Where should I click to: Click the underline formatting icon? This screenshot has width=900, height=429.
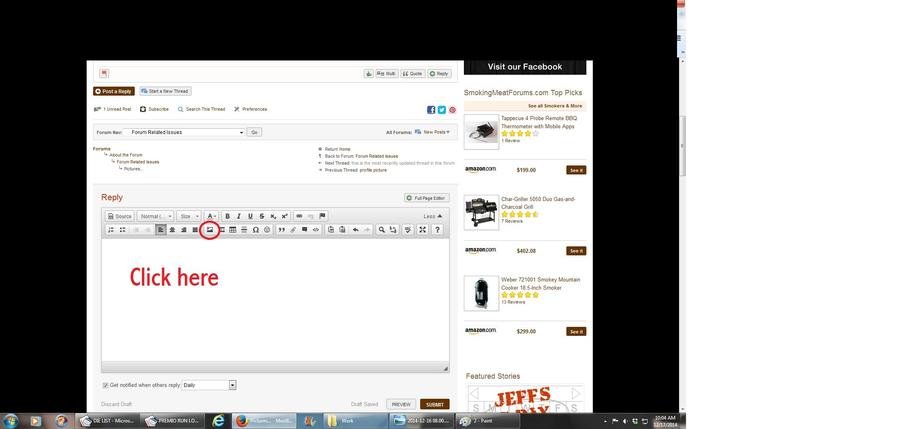coord(250,216)
